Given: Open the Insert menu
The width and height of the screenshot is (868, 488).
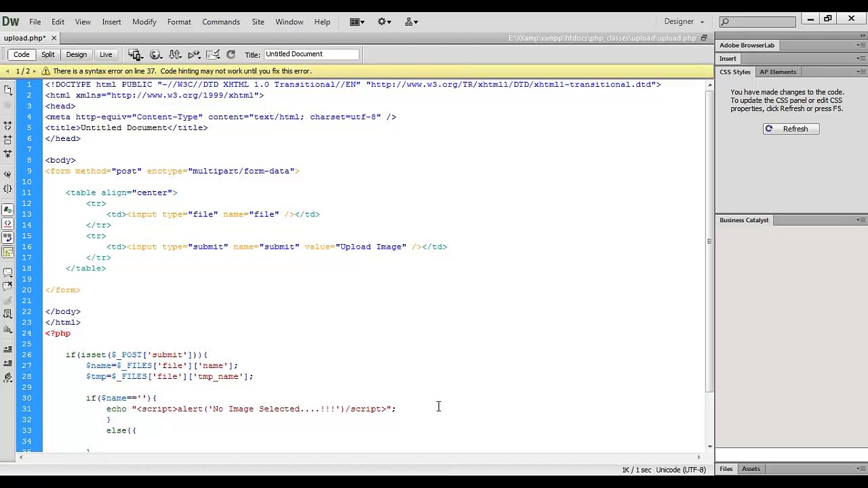Looking at the screenshot, I should point(111,22).
